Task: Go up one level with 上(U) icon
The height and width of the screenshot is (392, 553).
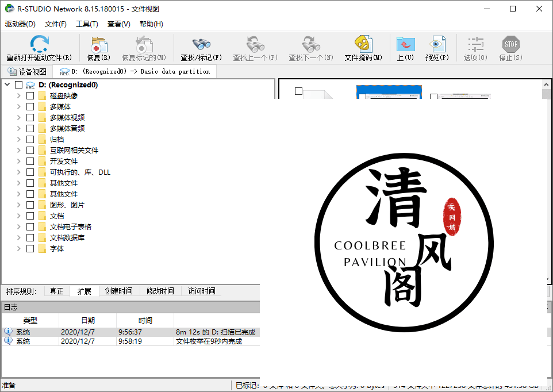Action: [x=405, y=44]
